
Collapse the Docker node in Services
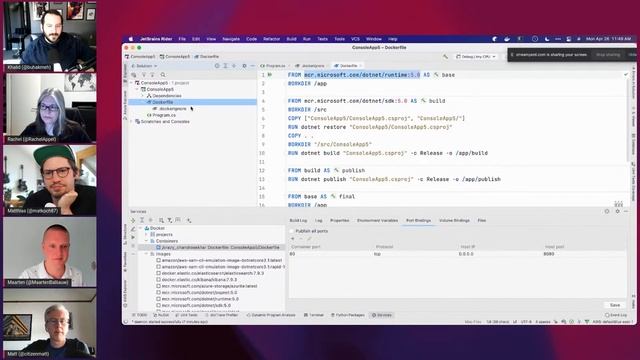140,228
